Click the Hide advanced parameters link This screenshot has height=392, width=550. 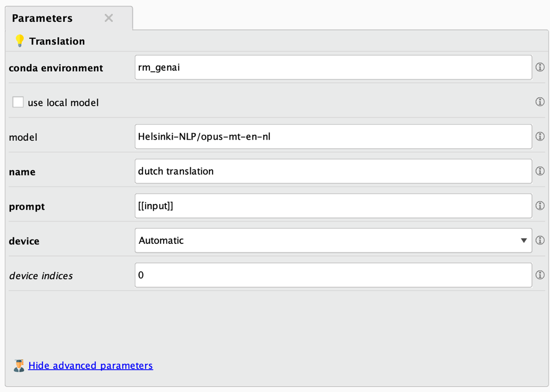(x=90, y=365)
